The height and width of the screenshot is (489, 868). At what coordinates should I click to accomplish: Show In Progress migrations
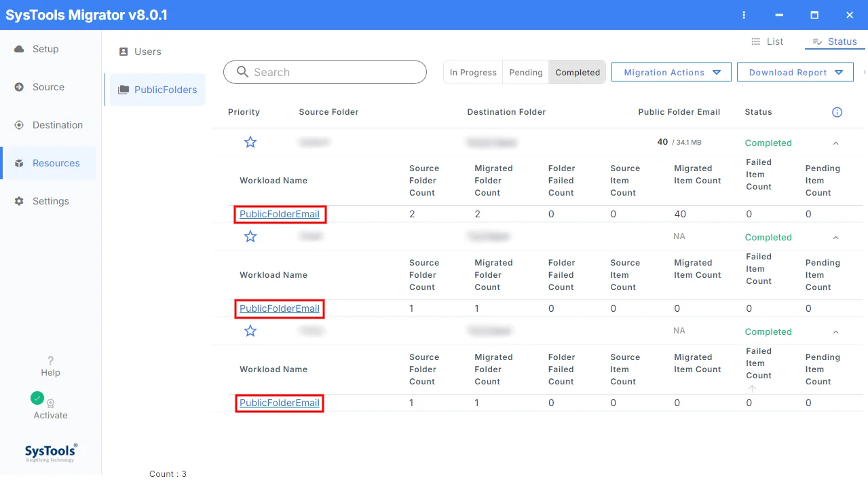pos(473,73)
